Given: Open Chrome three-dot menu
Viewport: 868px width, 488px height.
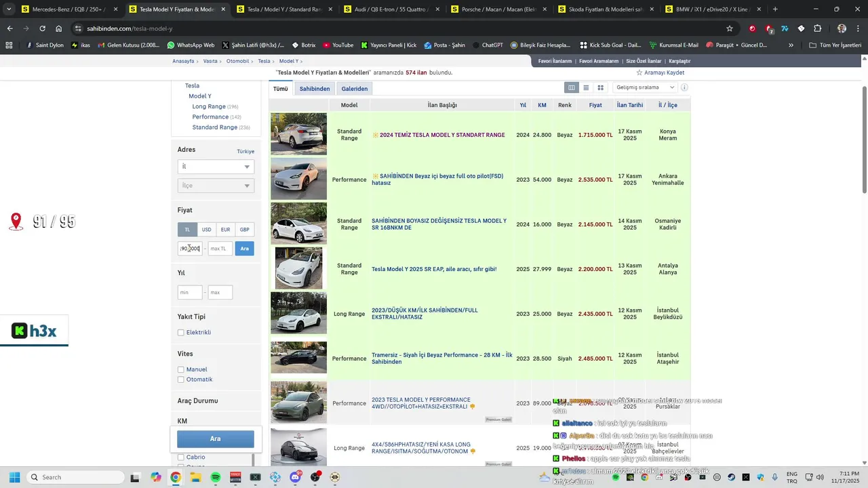Looking at the screenshot, I should click(859, 28).
